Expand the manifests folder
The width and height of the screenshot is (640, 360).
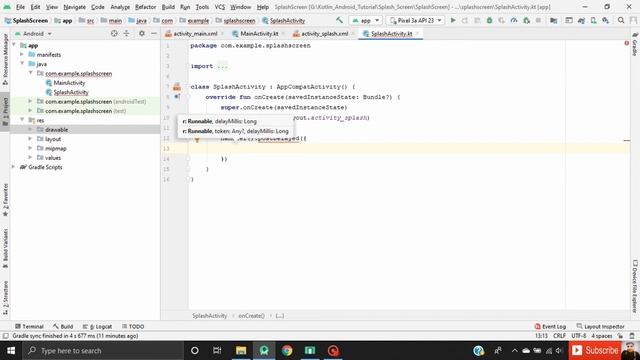point(22,54)
